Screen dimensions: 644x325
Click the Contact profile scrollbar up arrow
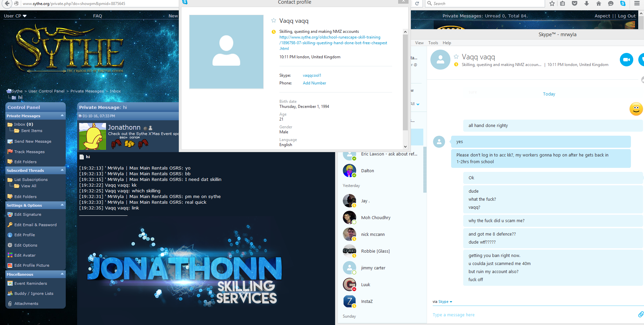[405, 32]
